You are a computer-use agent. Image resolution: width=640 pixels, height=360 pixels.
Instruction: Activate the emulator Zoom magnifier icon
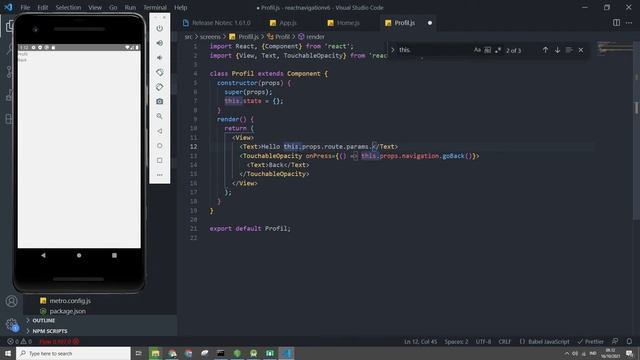click(x=160, y=116)
